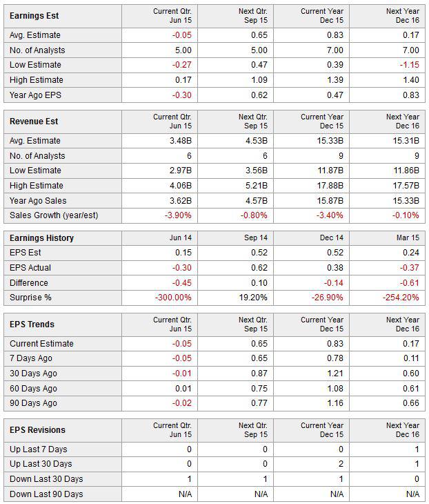This screenshot has height=504, width=429.
Task: Click the 30 Days Ago row label
Action: (x=33, y=374)
